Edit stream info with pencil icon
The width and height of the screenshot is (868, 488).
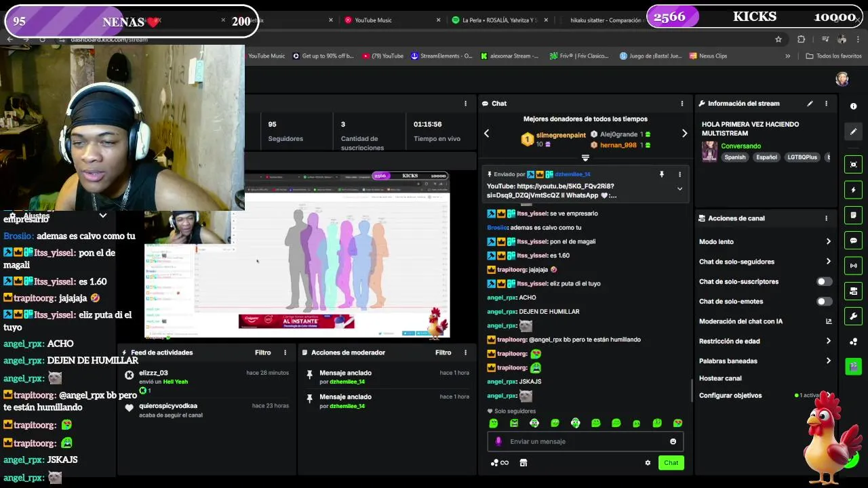pyautogui.click(x=810, y=104)
